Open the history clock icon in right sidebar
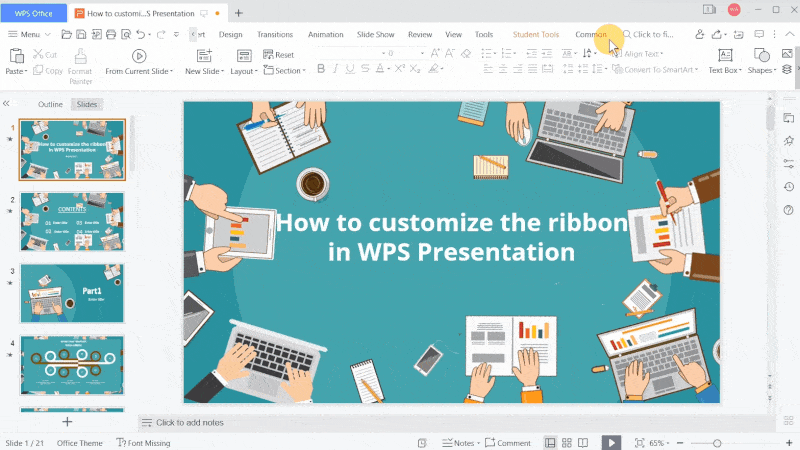 click(788, 187)
